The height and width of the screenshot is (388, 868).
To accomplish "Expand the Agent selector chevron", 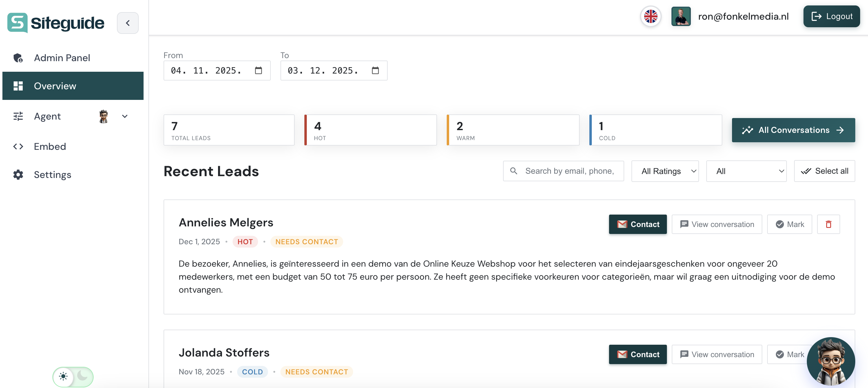I will [125, 116].
